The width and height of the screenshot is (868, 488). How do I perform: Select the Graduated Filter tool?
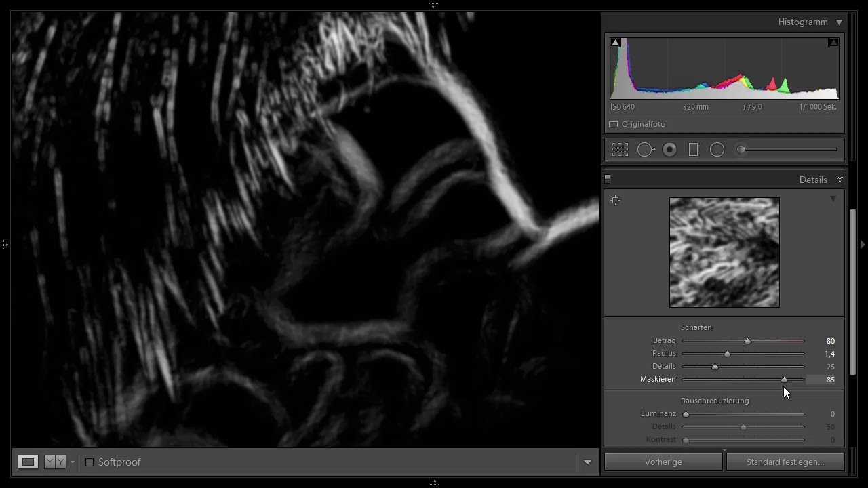pos(693,150)
